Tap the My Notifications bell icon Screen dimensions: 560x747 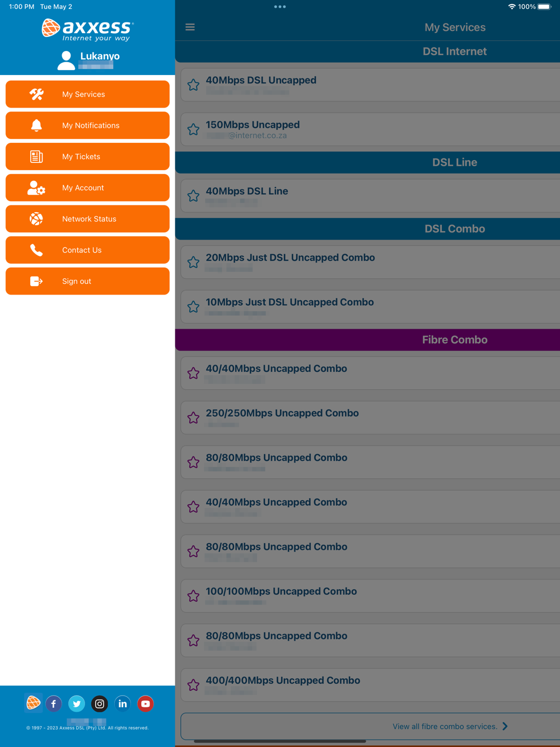tap(36, 125)
